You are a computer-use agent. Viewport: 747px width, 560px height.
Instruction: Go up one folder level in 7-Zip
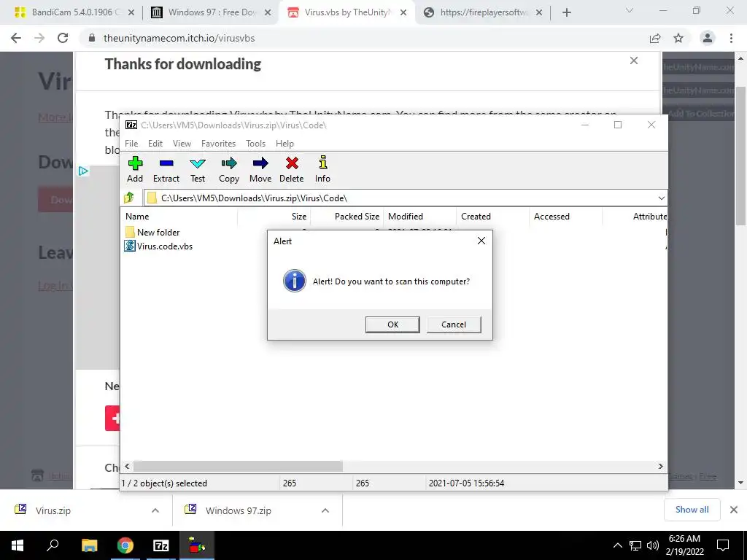(128, 198)
